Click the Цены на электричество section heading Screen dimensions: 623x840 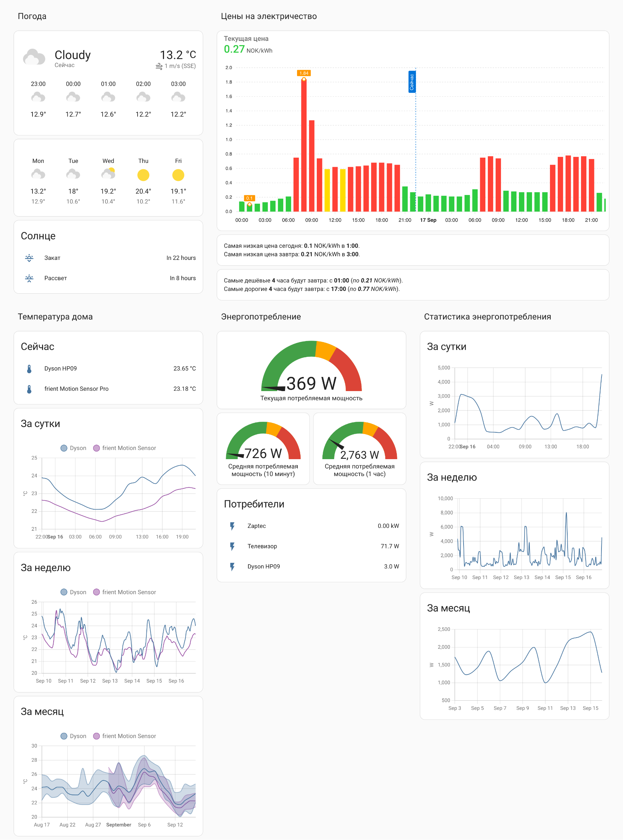(x=269, y=16)
